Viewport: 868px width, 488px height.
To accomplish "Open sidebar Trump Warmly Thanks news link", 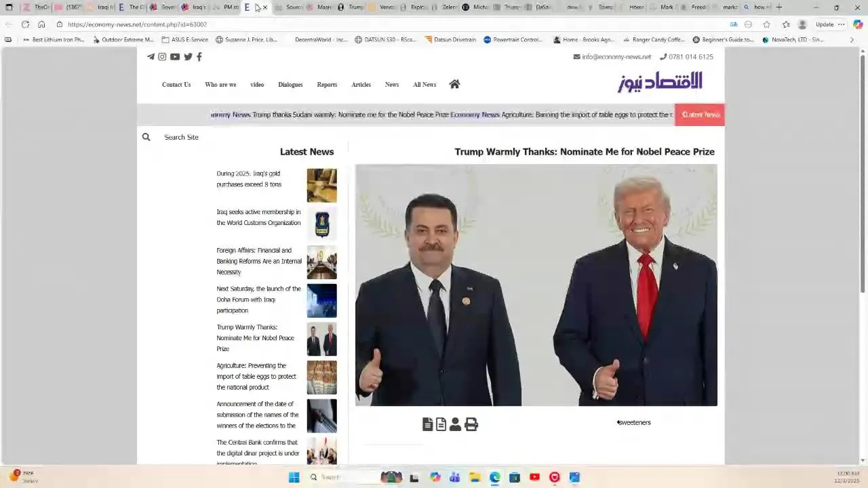I will pos(255,338).
